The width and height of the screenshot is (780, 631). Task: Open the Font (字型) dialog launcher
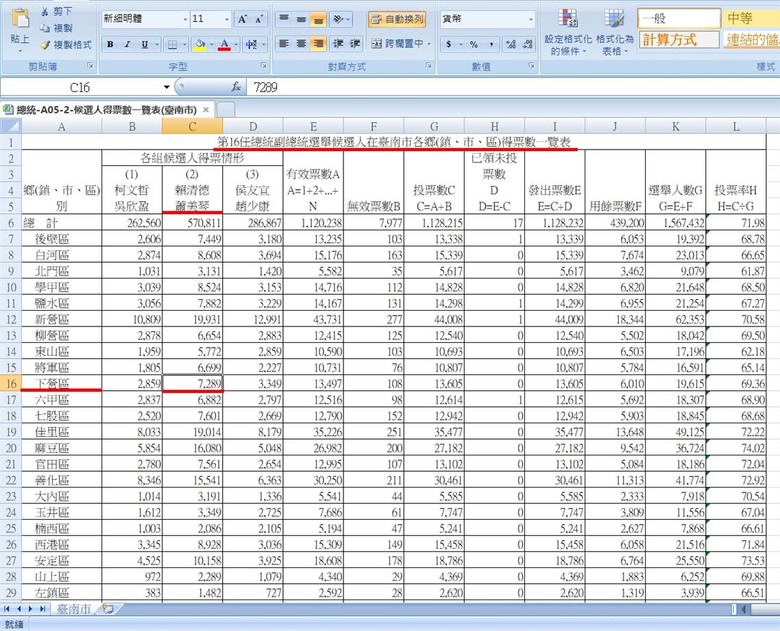(x=263, y=66)
